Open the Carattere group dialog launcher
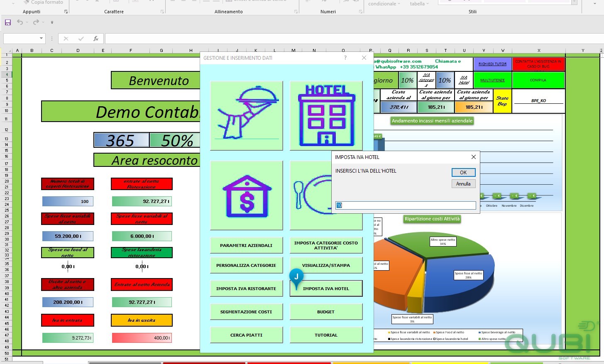The width and height of the screenshot is (604, 364). (x=162, y=12)
